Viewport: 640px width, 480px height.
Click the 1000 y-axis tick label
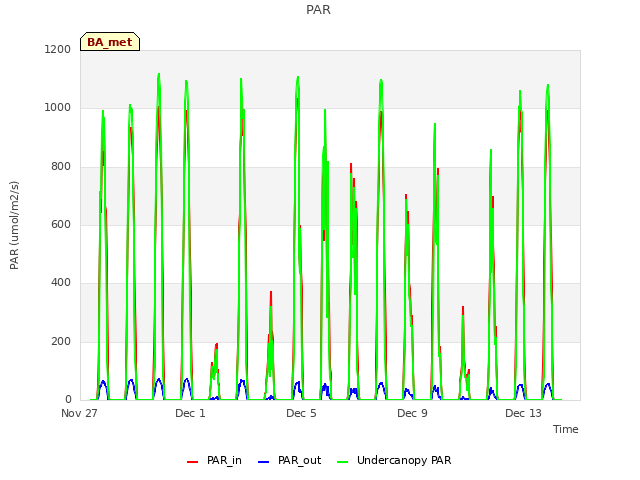[58, 108]
